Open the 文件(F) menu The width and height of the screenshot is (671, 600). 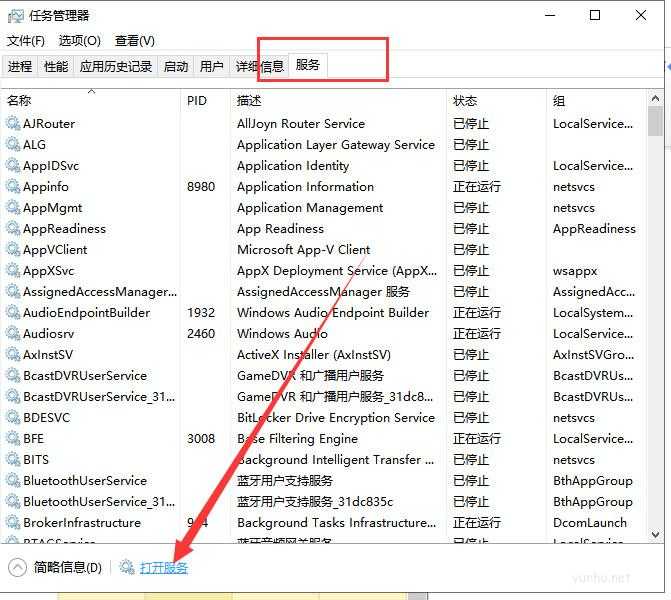click(x=26, y=41)
